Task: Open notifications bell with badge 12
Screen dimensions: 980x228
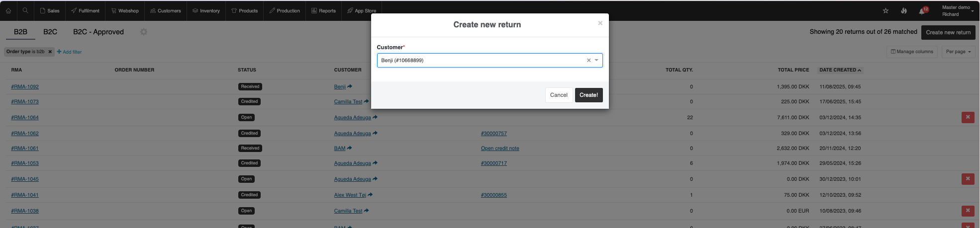Action: (922, 11)
